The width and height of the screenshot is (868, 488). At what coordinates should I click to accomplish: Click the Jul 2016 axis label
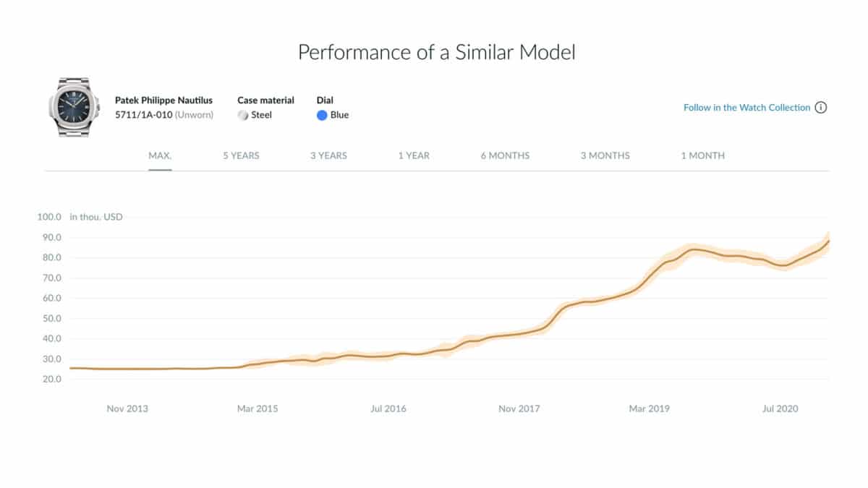(x=388, y=408)
